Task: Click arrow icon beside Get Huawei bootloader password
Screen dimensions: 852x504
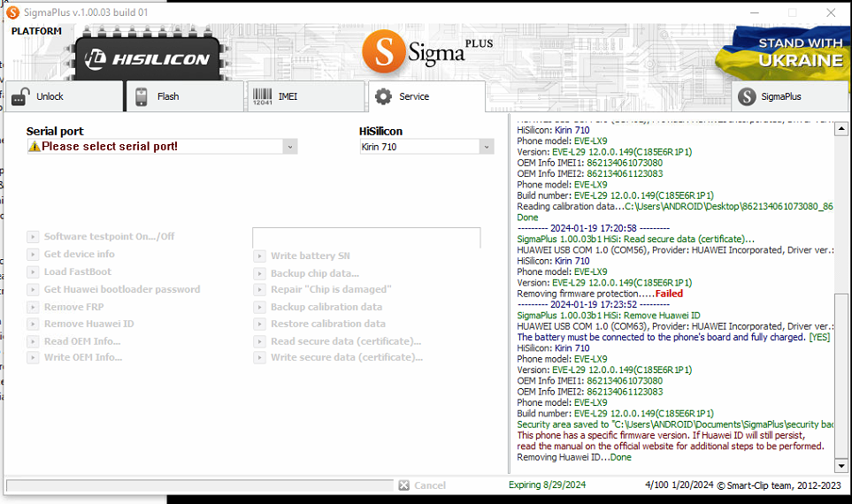Action: [x=33, y=289]
